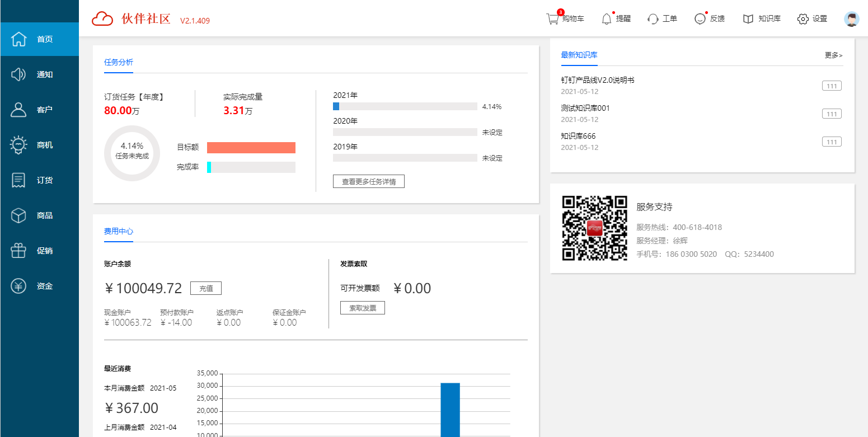Switch to the 任务分析 tab
This screenshot has width=868, height=437.
coord(119,63)
